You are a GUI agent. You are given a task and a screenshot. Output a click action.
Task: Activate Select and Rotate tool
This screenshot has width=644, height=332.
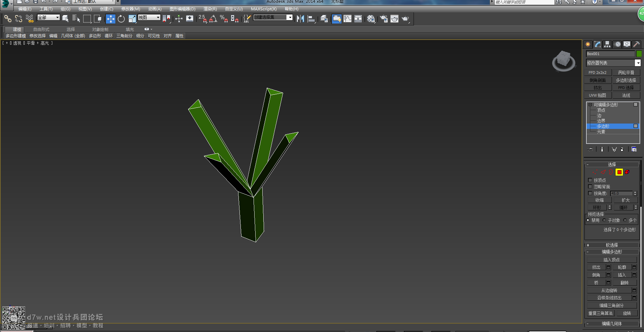coord(121,19)
